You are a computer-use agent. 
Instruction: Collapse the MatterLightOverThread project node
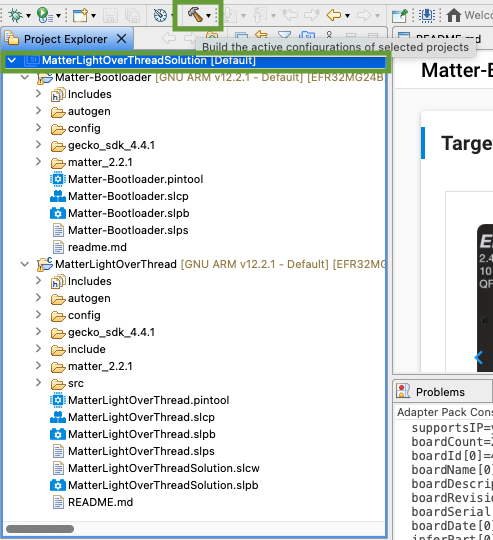click(25, 264)
